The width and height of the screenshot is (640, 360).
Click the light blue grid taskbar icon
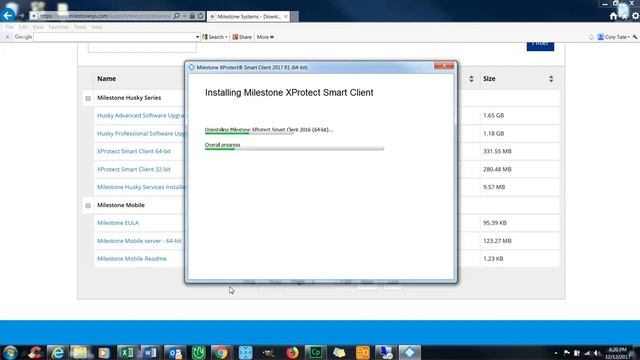(x=245, y=353)
